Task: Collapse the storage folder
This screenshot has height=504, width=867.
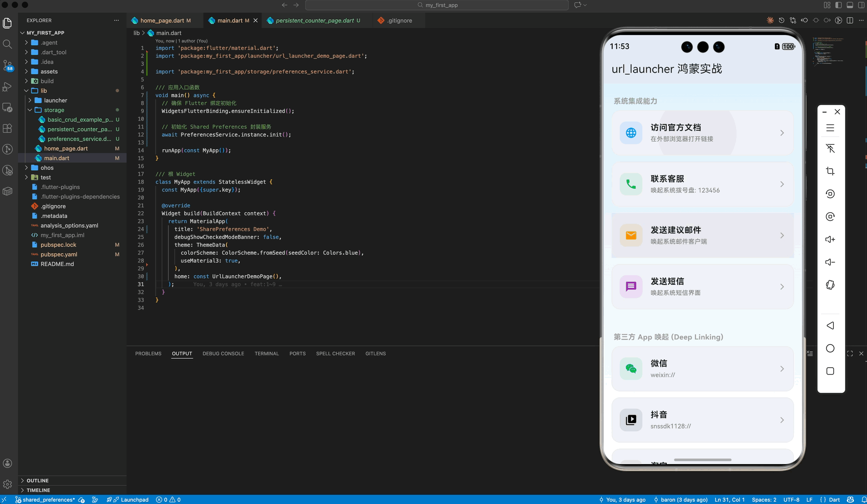Action: [54, 110]
